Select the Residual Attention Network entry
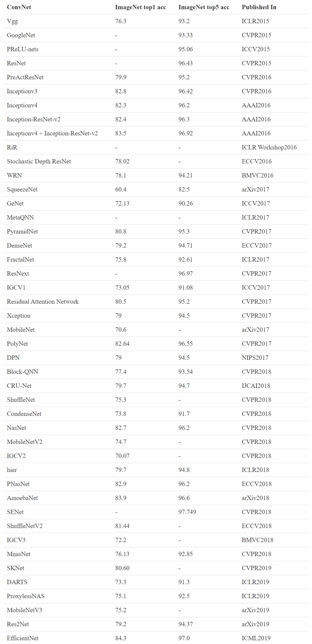This screenshot has width=312, height=644. (43, 302)
